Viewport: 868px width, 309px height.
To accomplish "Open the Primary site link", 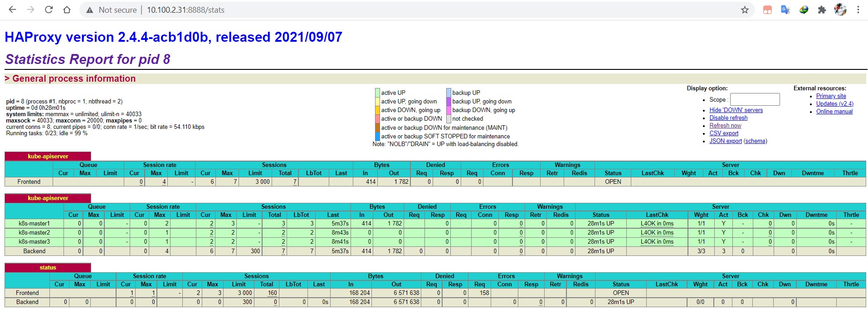I will pyautogui.click(x=831, y=96).
